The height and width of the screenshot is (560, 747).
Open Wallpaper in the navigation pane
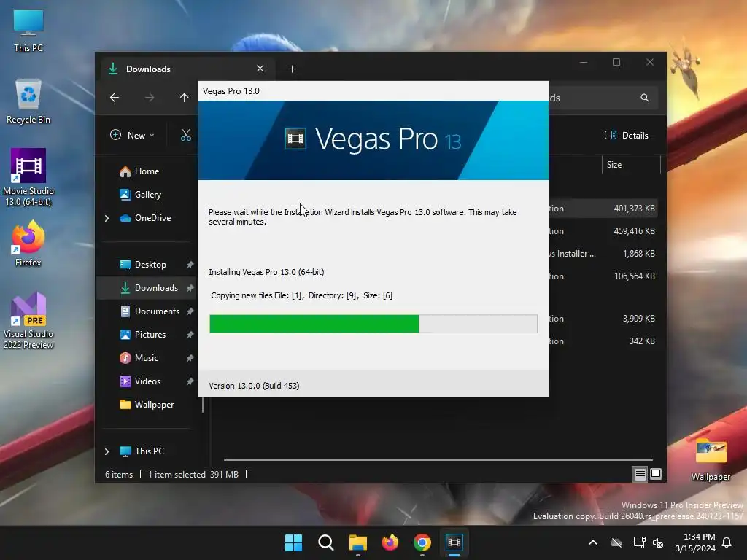[146, 405]
